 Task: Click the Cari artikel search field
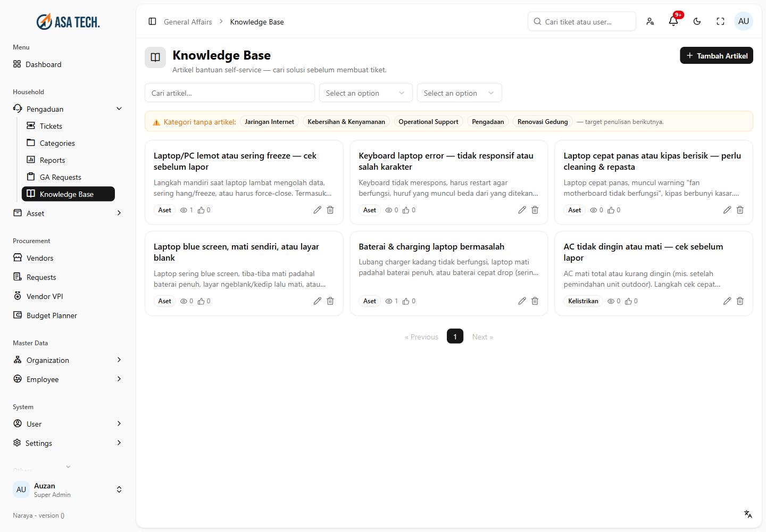[x=230, y=93]
